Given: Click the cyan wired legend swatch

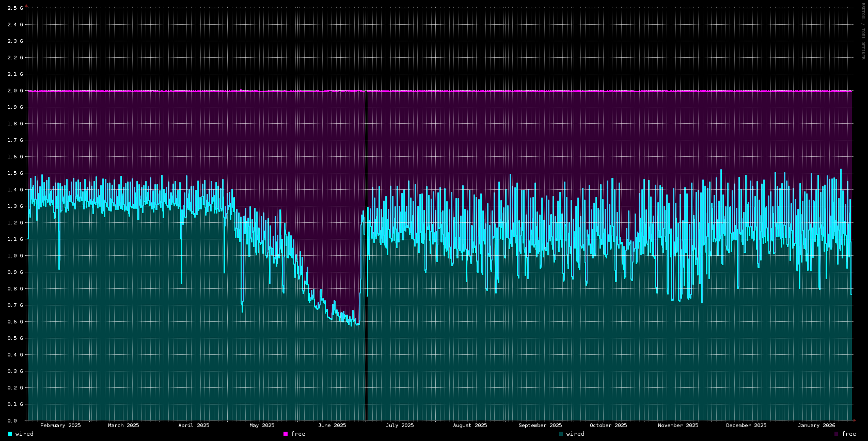Looking at the screenshot, I should 10,434.
